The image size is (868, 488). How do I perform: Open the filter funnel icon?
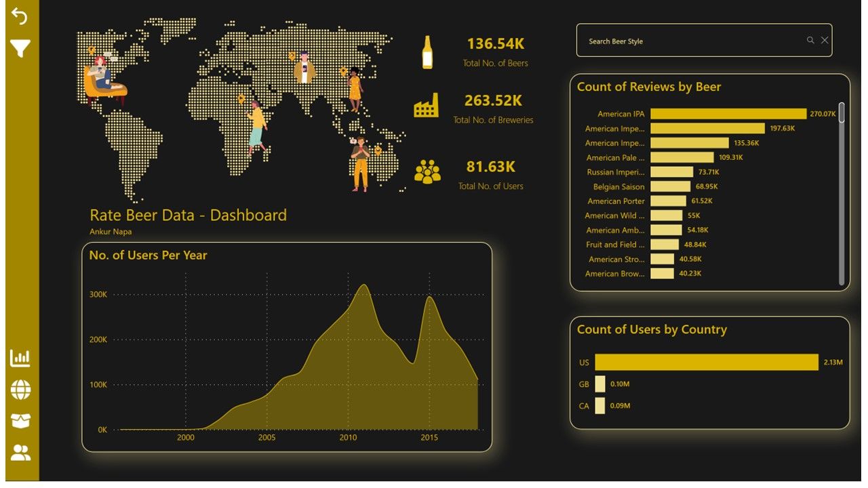pos(20,48)
